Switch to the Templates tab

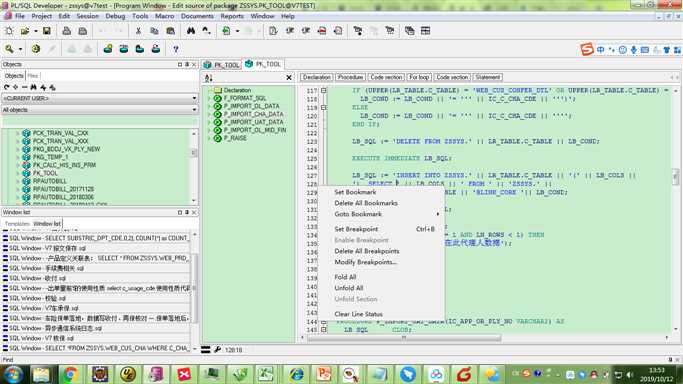click(x=17, y=224)
